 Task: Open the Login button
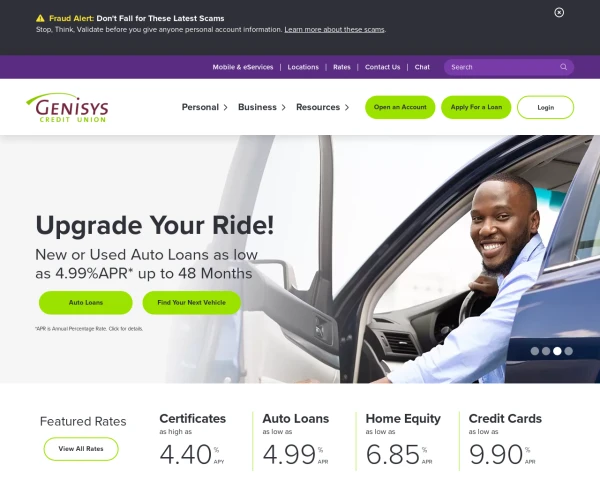pos(545,108)
